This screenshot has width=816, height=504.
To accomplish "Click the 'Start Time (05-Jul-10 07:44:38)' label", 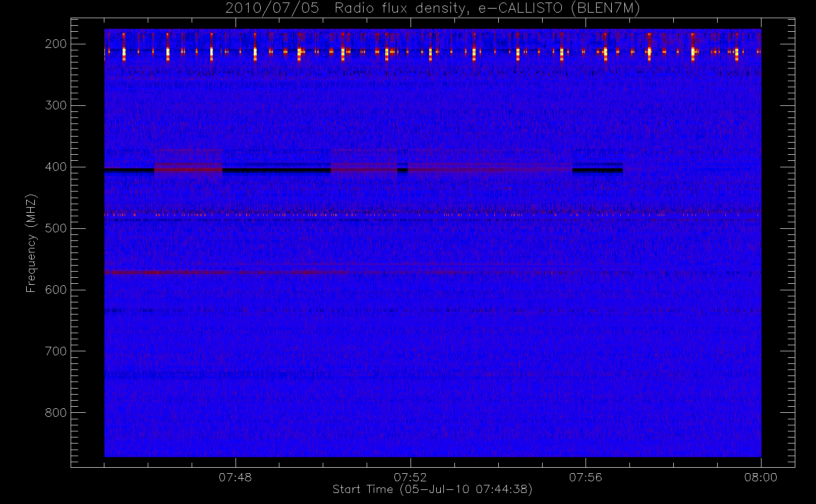I will pos(433,489).
